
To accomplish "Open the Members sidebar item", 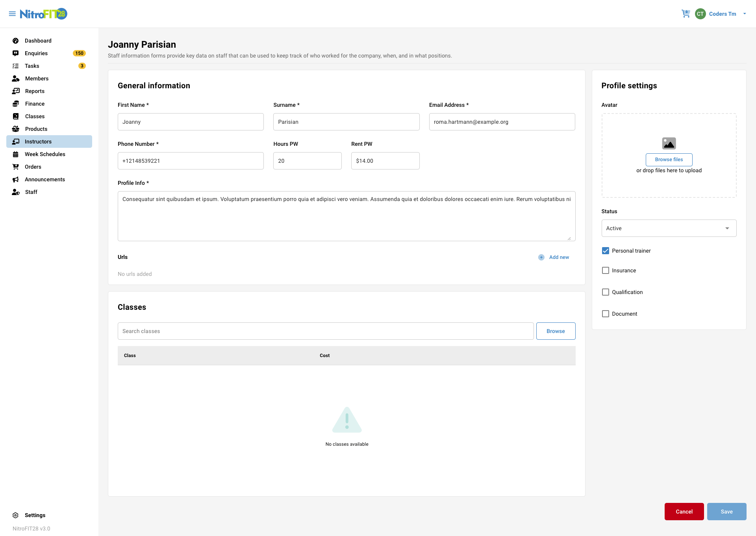I will click(x=37, y=78).
